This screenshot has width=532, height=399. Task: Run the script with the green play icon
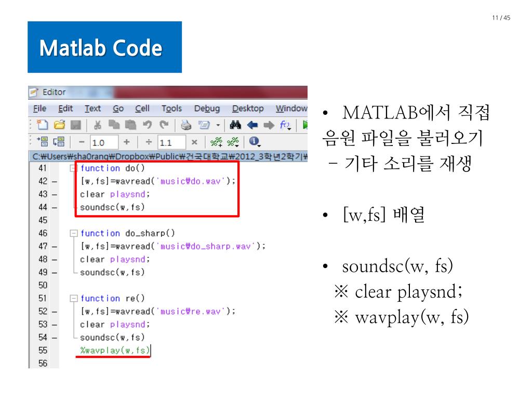coord(305,125)
